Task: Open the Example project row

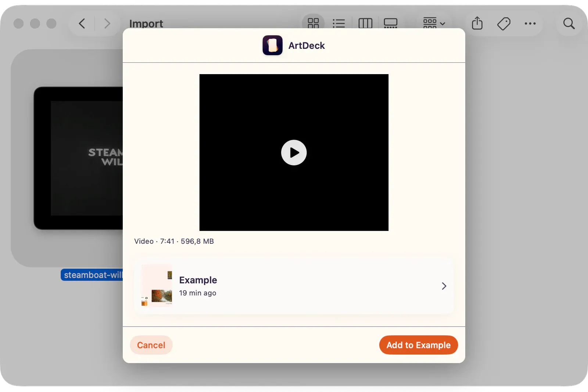Action: 294,286
